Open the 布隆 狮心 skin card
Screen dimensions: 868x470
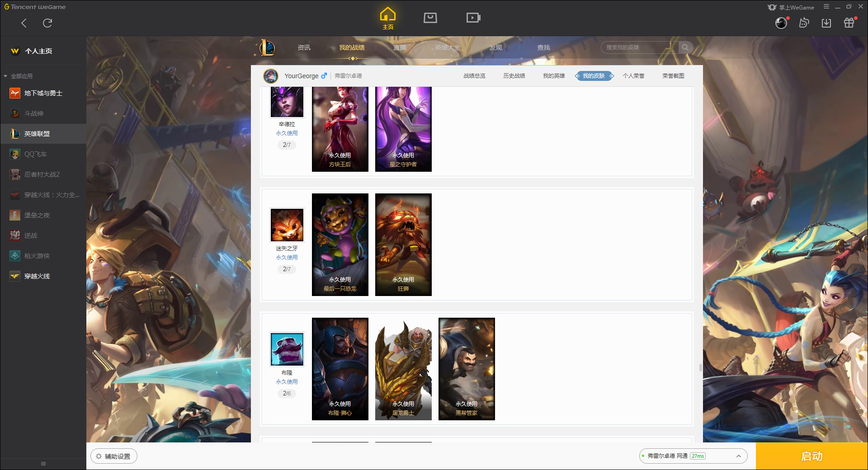[340, 369]
